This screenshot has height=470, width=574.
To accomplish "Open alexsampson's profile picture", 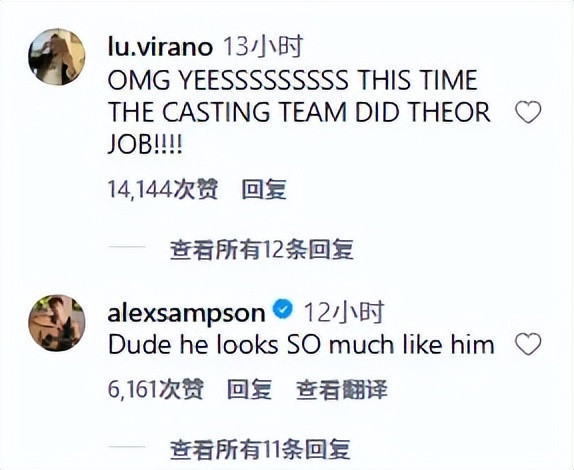I will pyautogui.click(x=57, y=323).
